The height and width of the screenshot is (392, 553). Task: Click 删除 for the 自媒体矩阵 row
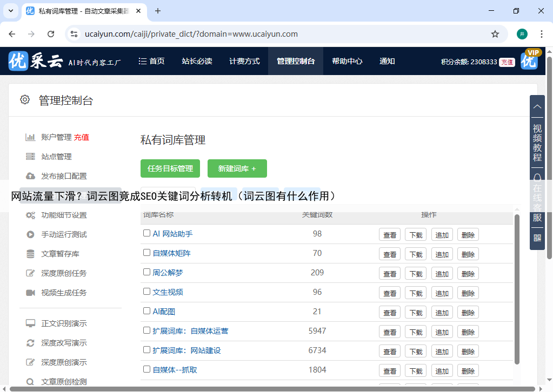point(468,254)
